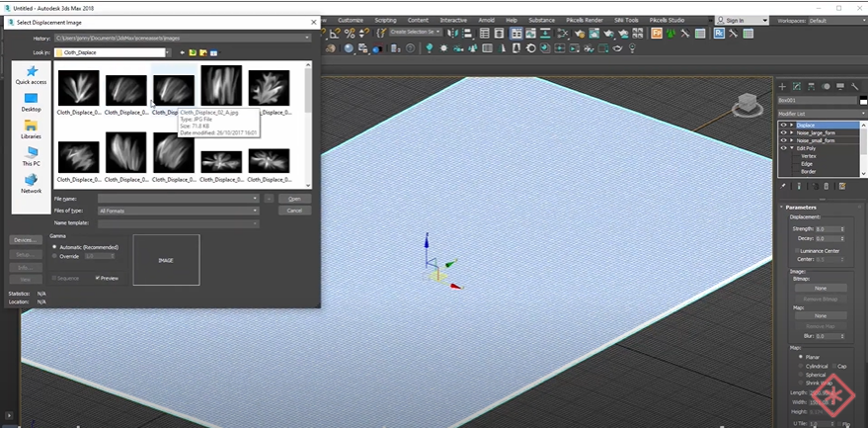
Task: Select the Cloth_Displace_02_A.jpg thumbnail
Action: point(174,90)
